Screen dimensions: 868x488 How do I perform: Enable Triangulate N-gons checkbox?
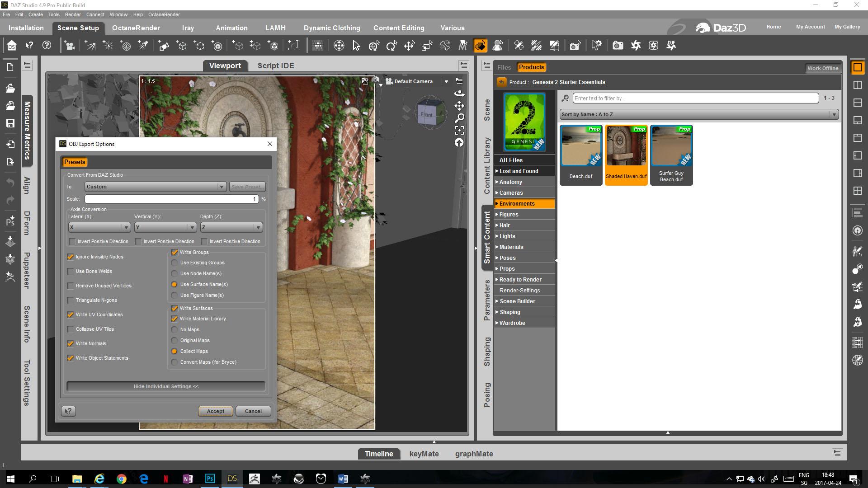[x=71, y=300]
